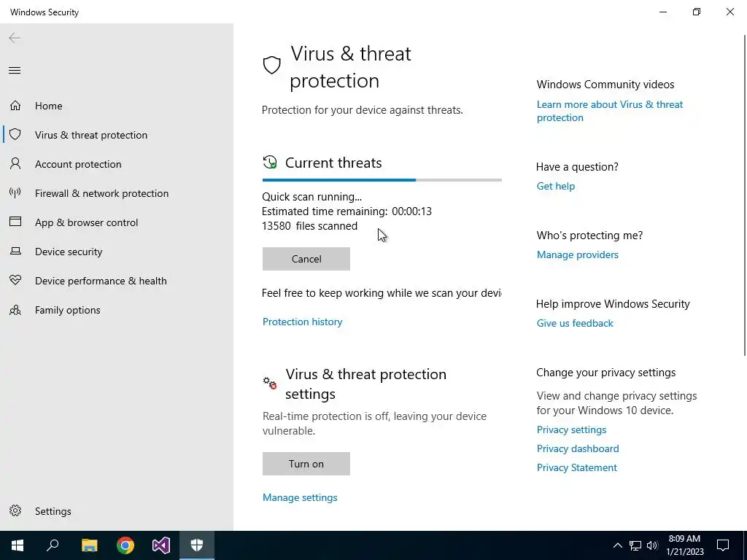Screen dimensions: 747x560
Task: Open taskbar search magnifier
Action: (53, 545)
